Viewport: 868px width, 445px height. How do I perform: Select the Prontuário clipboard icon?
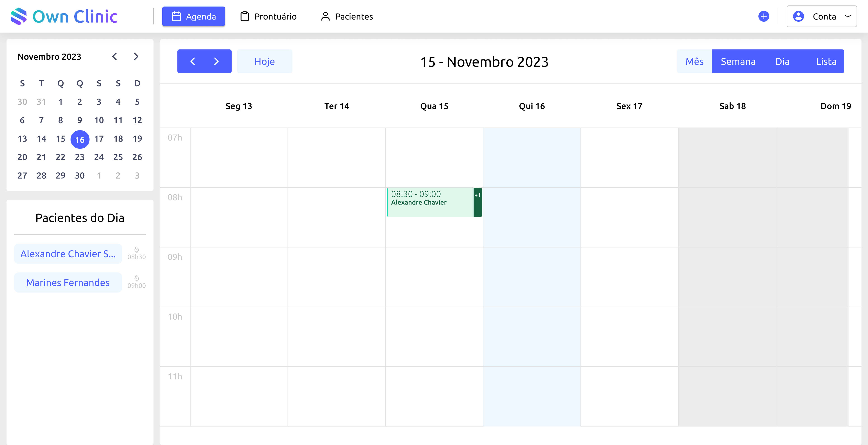point(245,16)
